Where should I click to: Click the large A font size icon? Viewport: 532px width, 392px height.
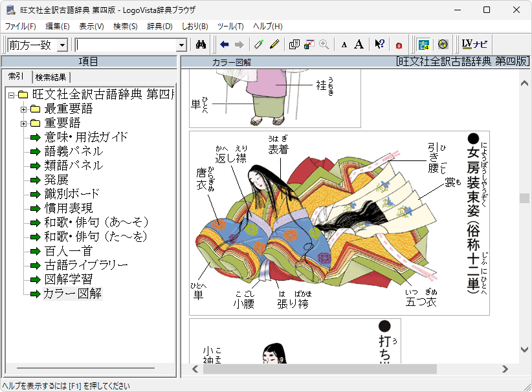[359, 45]
